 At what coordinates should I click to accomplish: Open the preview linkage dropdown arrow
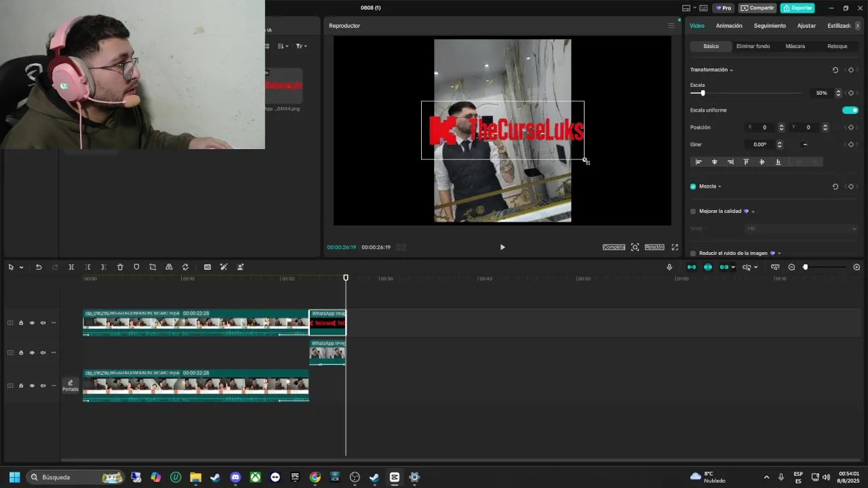[733, 267]
